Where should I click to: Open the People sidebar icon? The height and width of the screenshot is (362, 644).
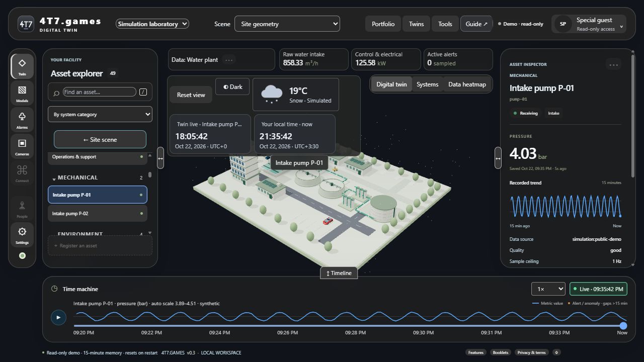[22, 209]
